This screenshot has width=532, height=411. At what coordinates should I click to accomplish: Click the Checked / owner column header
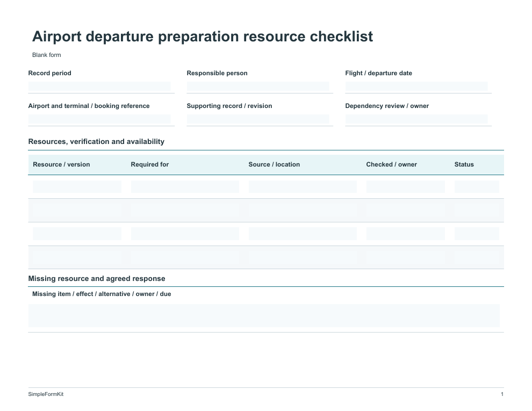point(392,164)
